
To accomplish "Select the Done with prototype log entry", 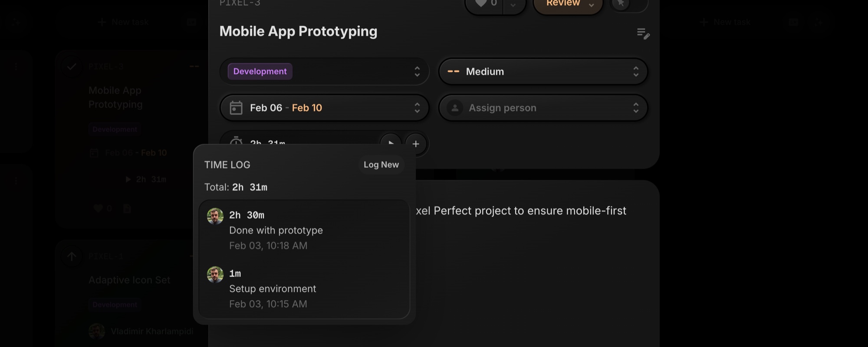I will 304,230.
